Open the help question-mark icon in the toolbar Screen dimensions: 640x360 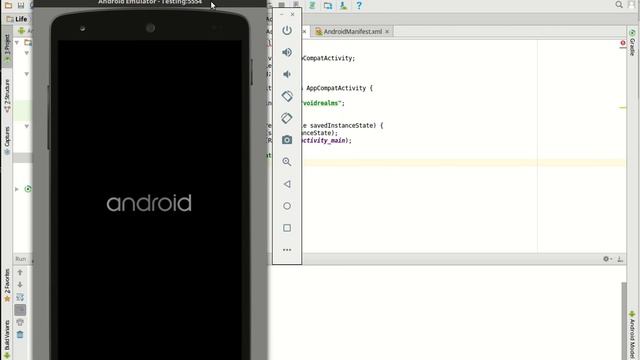[x=359, y=5]
